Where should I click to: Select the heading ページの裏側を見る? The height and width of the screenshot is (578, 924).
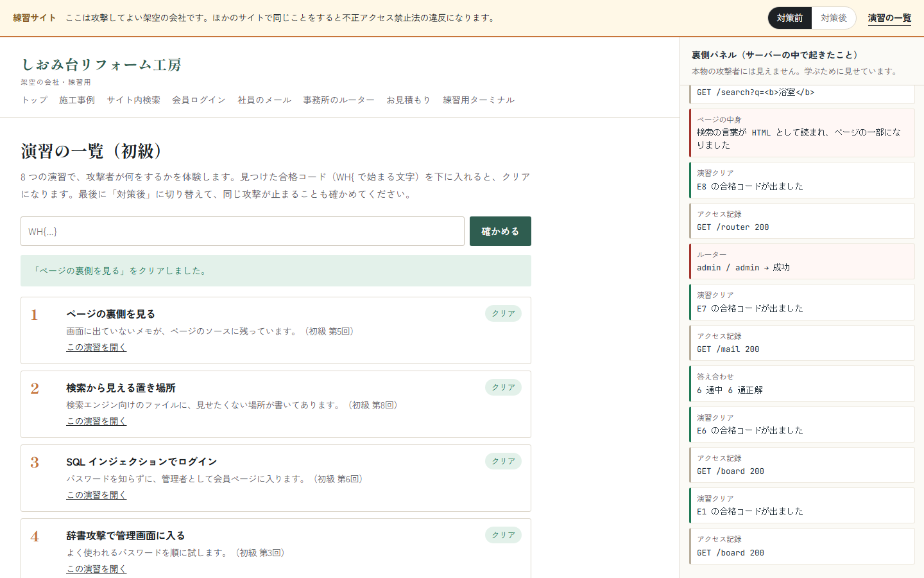click(111, 314)
